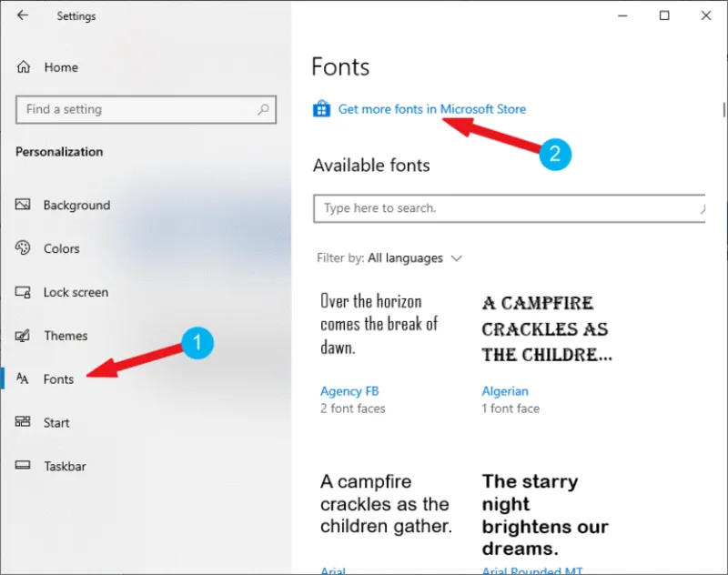Go back with the Settings back arrow
This screenshot has height=575, width=728.
tap(22, 15)
